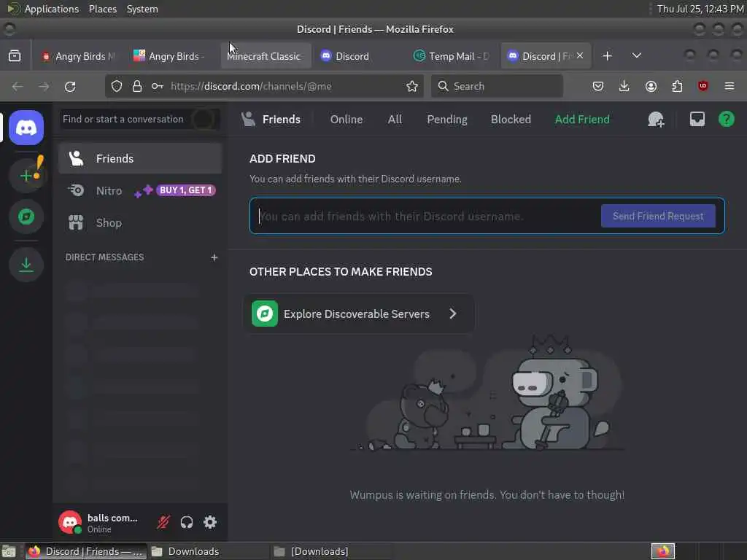Click Downloads window in taskbar
This screenshot has width=747, height=560.
click(206, 551)
